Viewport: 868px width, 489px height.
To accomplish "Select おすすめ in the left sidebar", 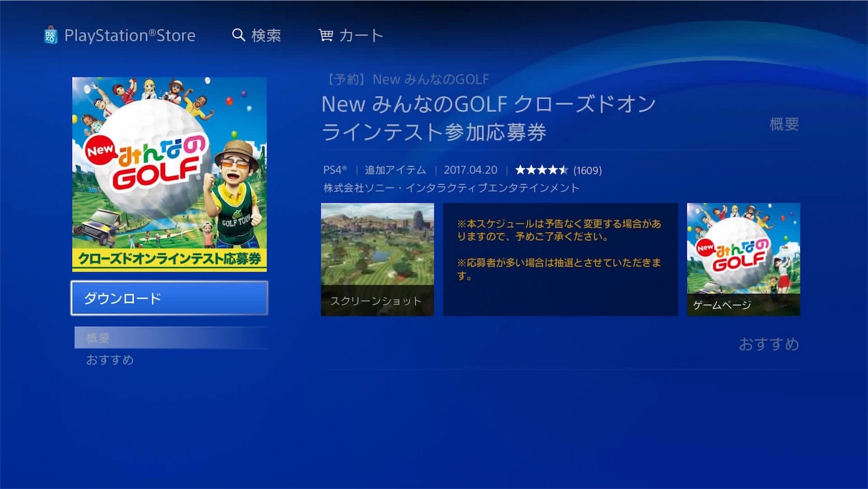I will 110,360.
